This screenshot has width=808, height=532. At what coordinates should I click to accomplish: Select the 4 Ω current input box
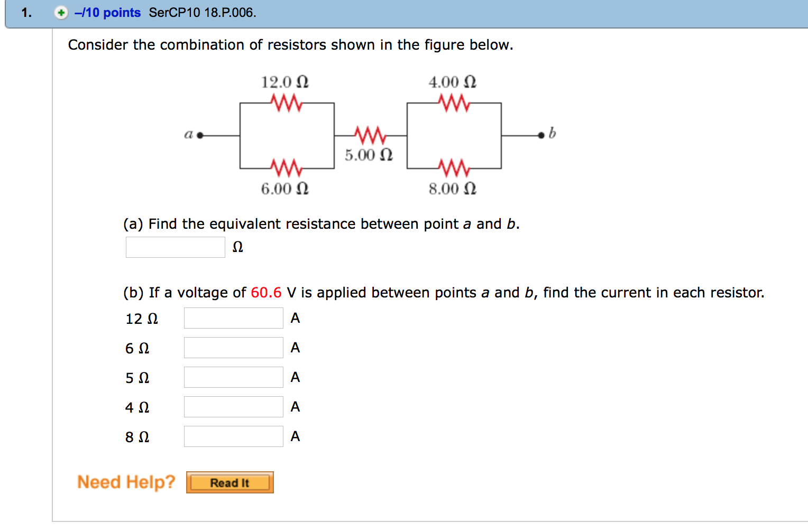pyautogui.click(x=233, y=406)
